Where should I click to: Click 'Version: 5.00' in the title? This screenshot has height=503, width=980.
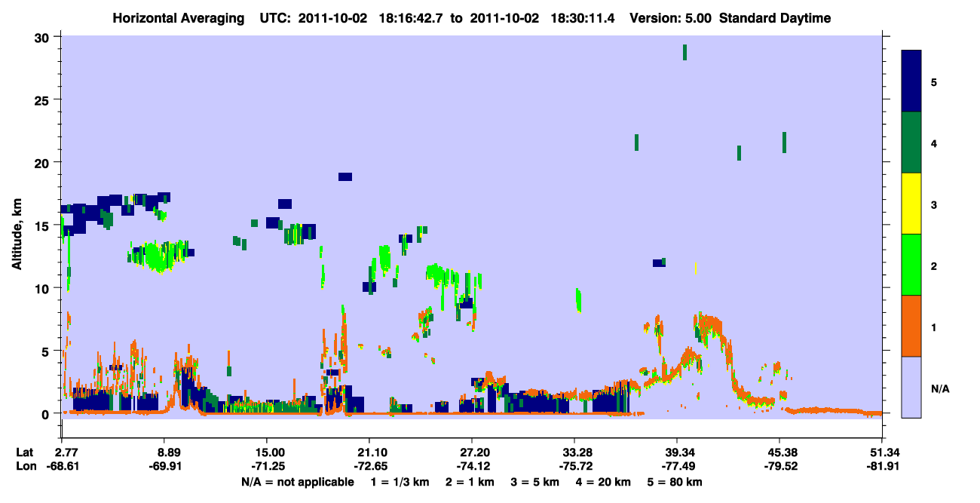[671, 18]
